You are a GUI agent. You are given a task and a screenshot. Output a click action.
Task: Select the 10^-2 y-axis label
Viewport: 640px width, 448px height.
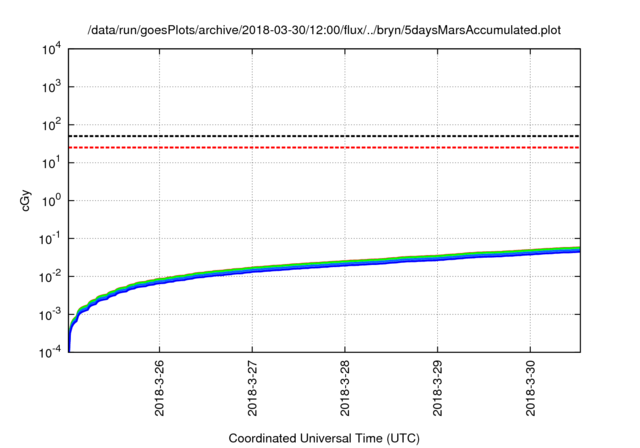[x=50, y=277]
